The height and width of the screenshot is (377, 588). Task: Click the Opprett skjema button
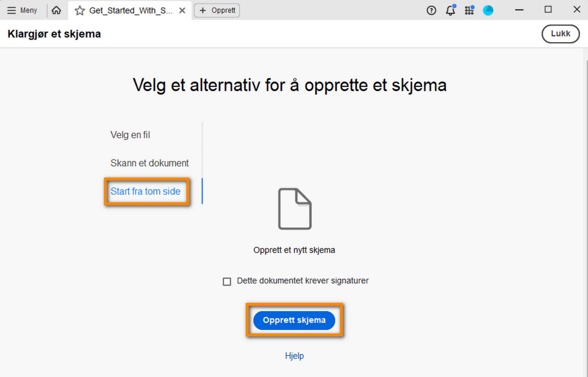(x=294, y=320)
